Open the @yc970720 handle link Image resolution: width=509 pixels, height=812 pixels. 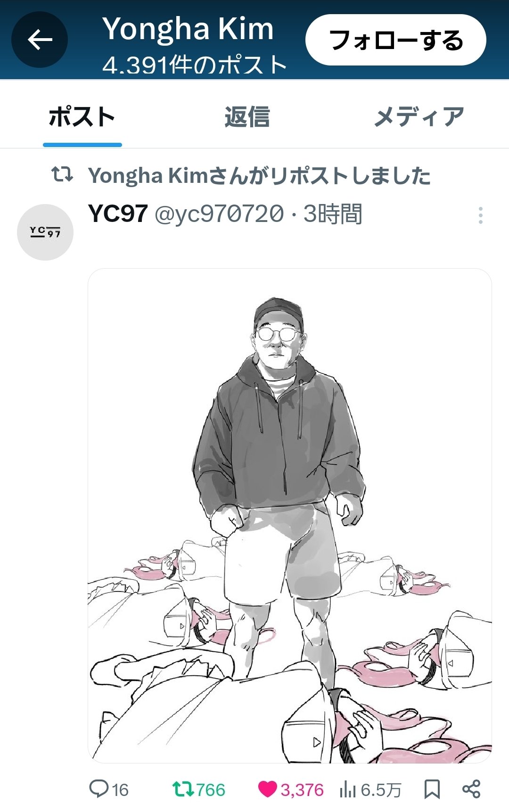coord(219,214)
